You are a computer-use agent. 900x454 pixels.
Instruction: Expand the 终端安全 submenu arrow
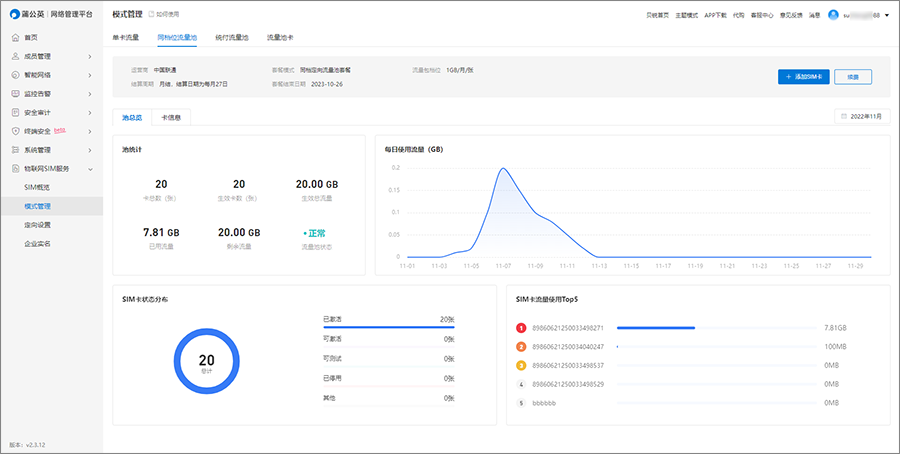[x=90, y=131]
